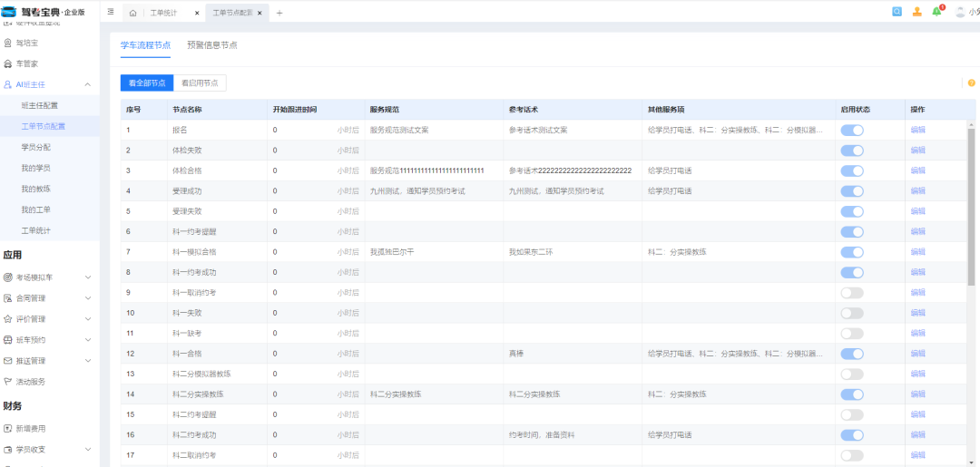The height and width of the screenshot is (467, 980).
Task: Toggle enable switch for 受理成功 row
Action: pos(852,191)
